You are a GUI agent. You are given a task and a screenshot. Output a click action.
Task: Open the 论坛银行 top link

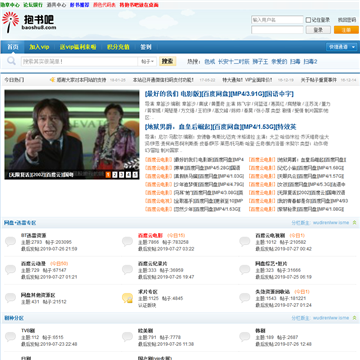point(33,5)
